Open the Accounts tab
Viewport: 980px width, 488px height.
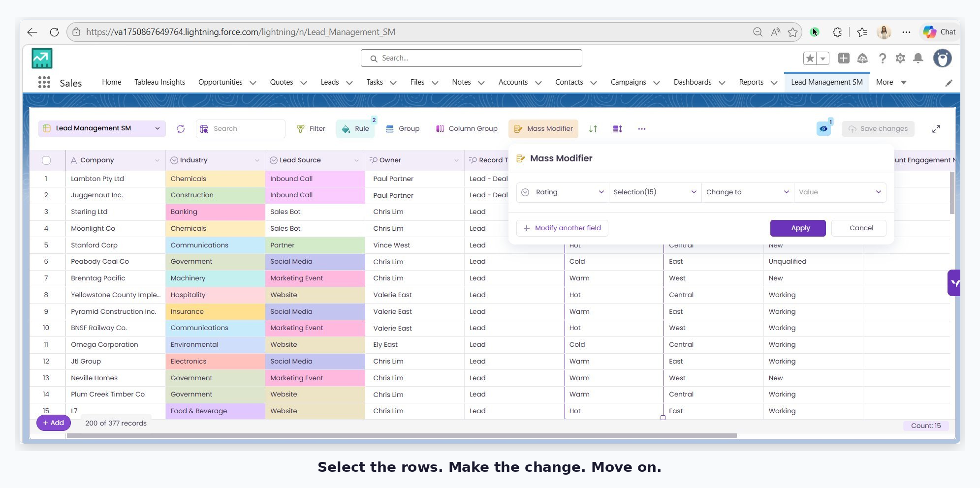tap(513, 82)
